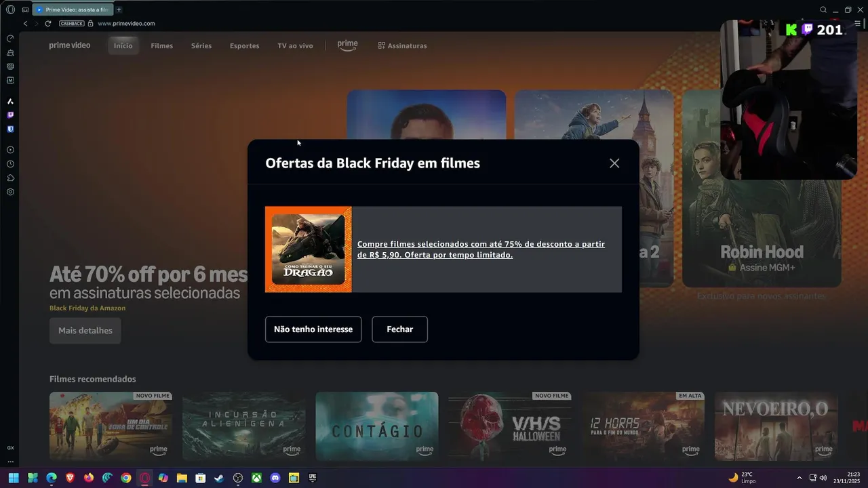This screenshot has width=868, height=488.
Task: Open the 'Nevoeiro, O' movie card
Action: (776, 426)
